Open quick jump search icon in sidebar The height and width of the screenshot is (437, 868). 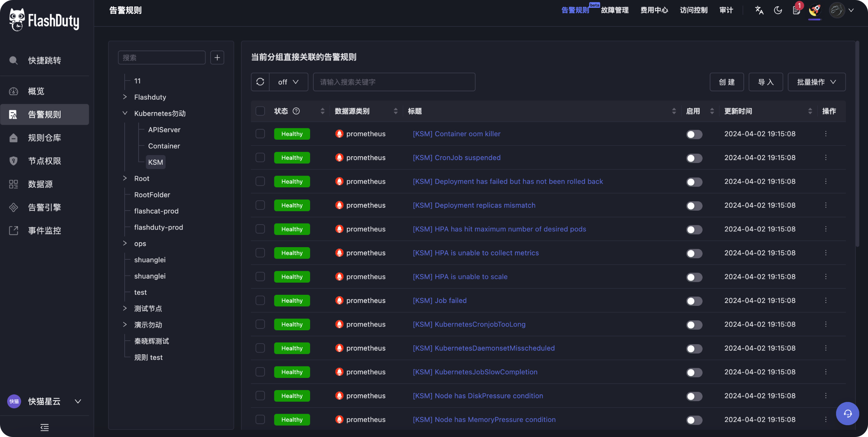(14, 60)
